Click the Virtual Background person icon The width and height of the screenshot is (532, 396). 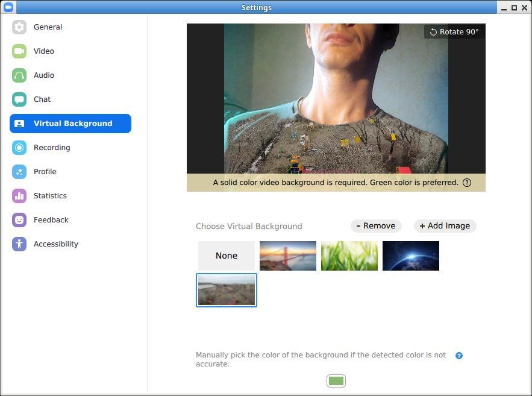click(x=19, y=124)
